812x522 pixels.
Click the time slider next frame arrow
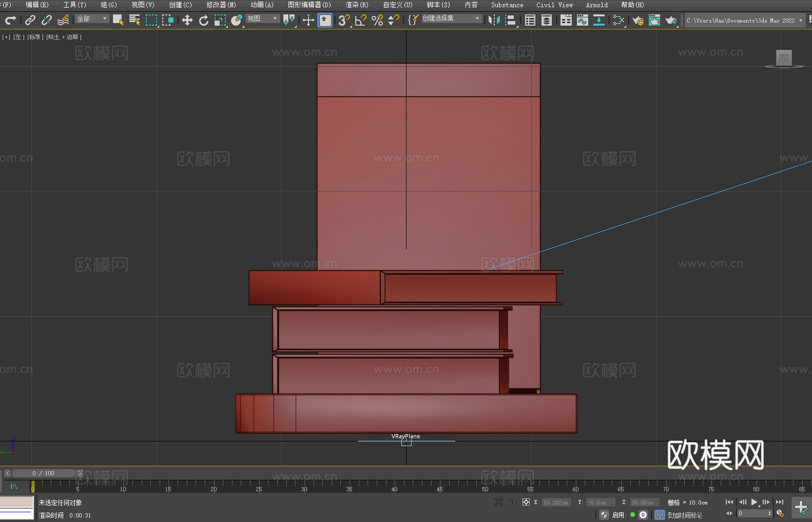click(x=80, y=473)
